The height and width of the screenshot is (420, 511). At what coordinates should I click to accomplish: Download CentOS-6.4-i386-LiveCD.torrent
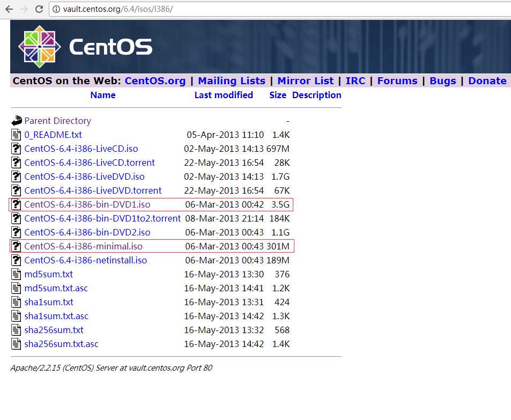[x=90, y=163]
